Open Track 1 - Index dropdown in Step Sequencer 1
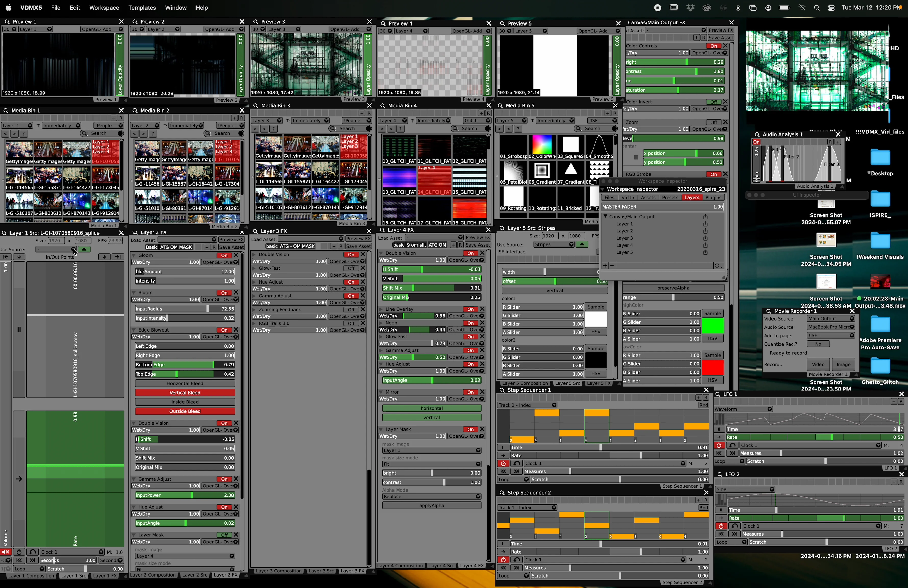908x588 pixels. tap(527, 405)
